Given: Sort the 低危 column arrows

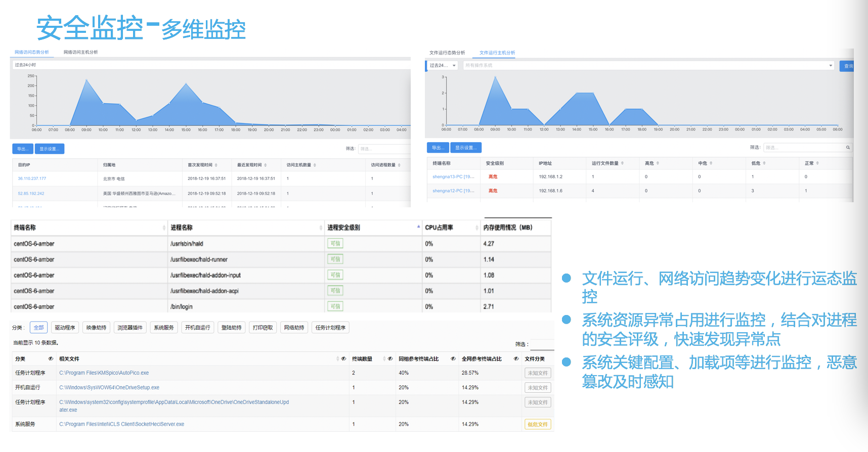Looking at the screenshot, I should click(x=764, y=163).
